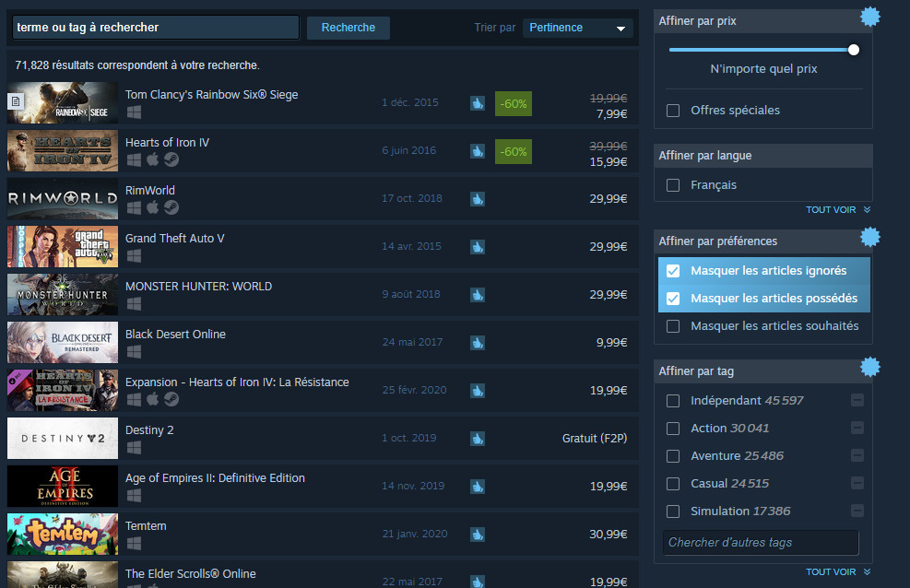Click the demo note icon on Rainbow Six Siege thumbnail
Viewport: 910px width, 588px height.
15,100
